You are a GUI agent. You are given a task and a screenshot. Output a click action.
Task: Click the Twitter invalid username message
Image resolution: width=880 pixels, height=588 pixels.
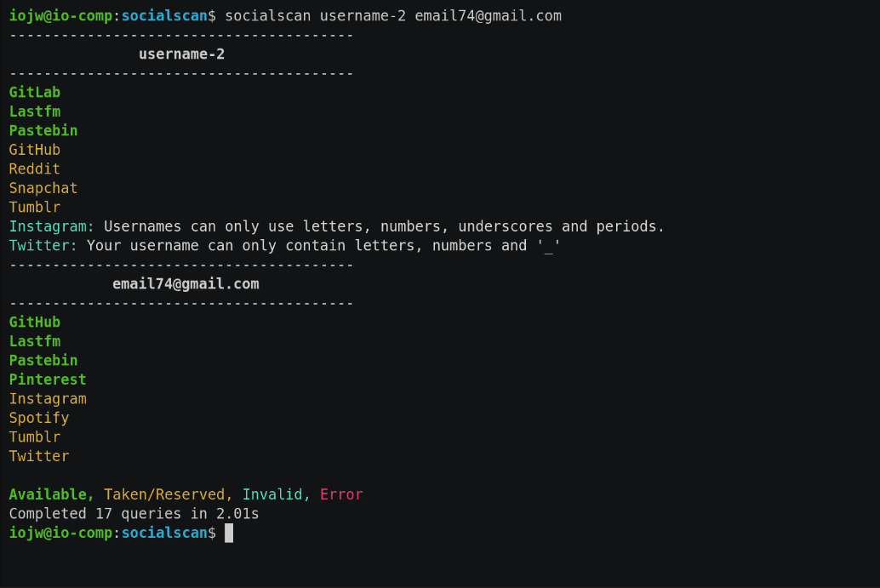point(285,246)
